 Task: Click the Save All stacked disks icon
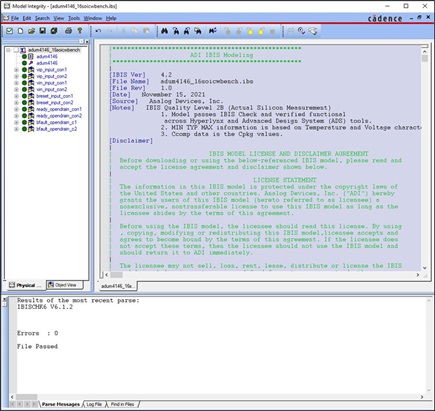pos(54,31)
